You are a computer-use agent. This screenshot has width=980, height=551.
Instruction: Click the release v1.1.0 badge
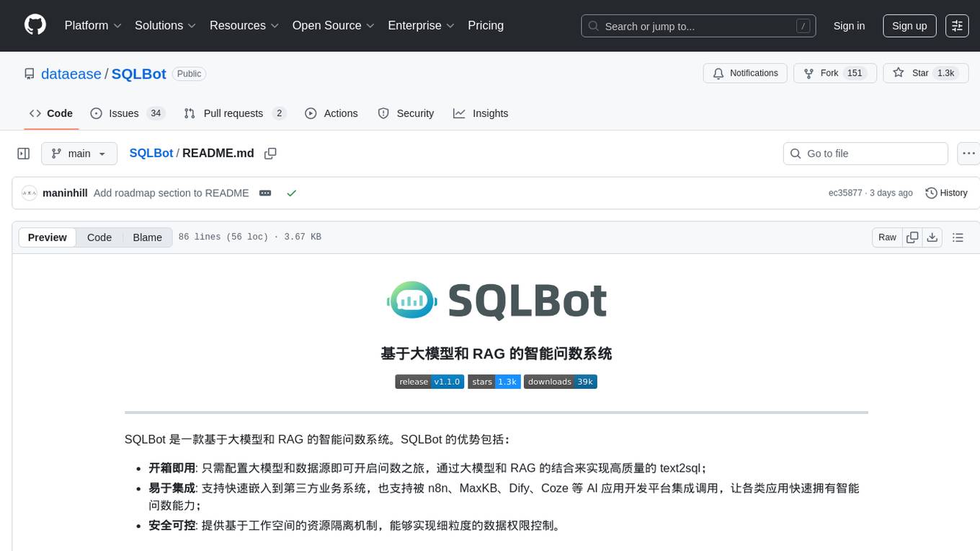pos(429,382)
